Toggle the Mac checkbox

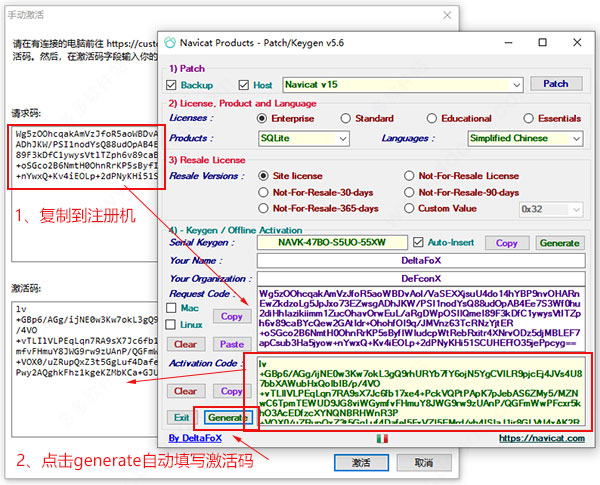tap(171, 308)
